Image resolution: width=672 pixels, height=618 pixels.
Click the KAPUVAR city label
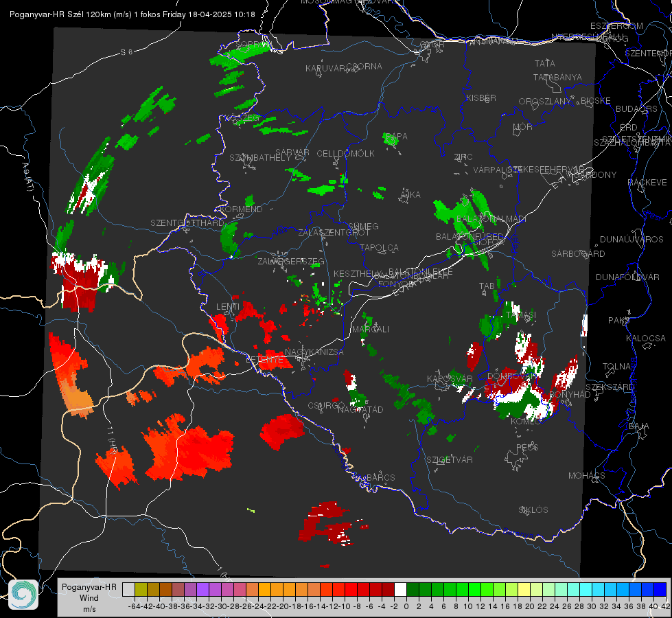(x=325, y=68)
